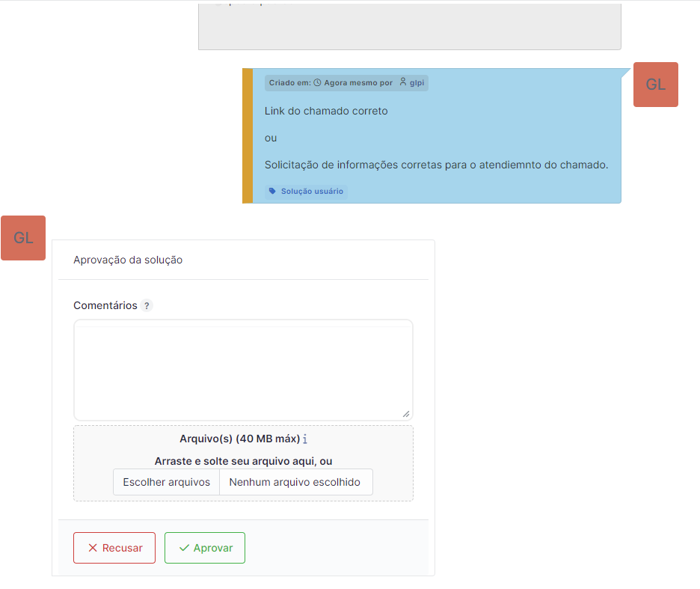The width and height of the screenshot is (700, 589).
Task: Click the green checkmark icon inside Aprovar
Action: click(x=183, y=547)
